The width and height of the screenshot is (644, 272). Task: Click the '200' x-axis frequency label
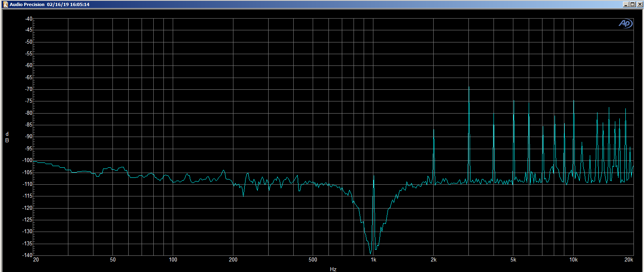pyautogui.click(x=233, y=259)
